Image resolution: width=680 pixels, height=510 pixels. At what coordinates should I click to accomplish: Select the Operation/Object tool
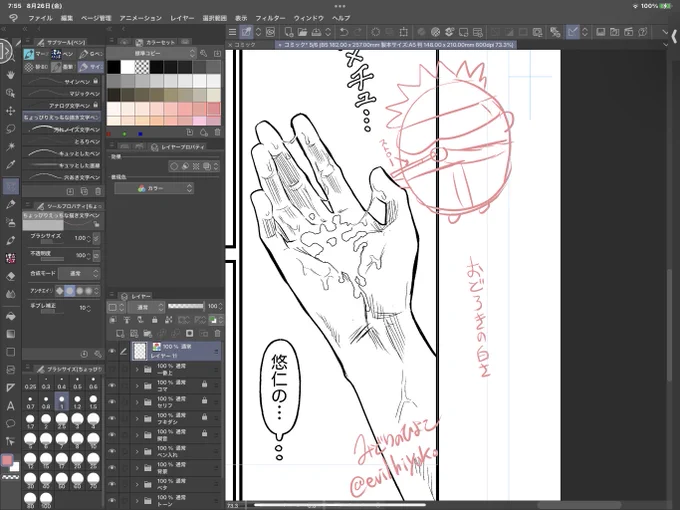pyautogui.click(x=11, y=93)
